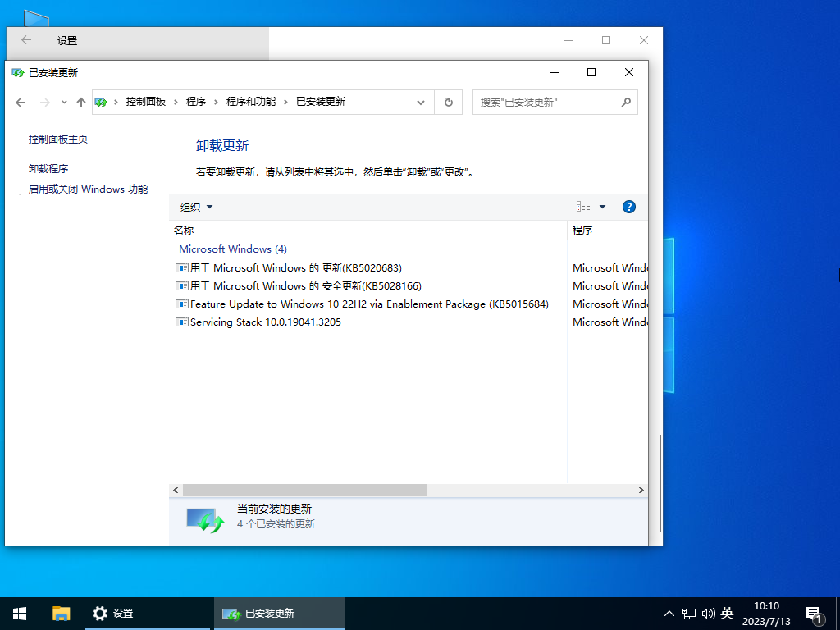840x630 pixels.
Task: Open the forward navigation dropdown chevron
Action: 64,102
